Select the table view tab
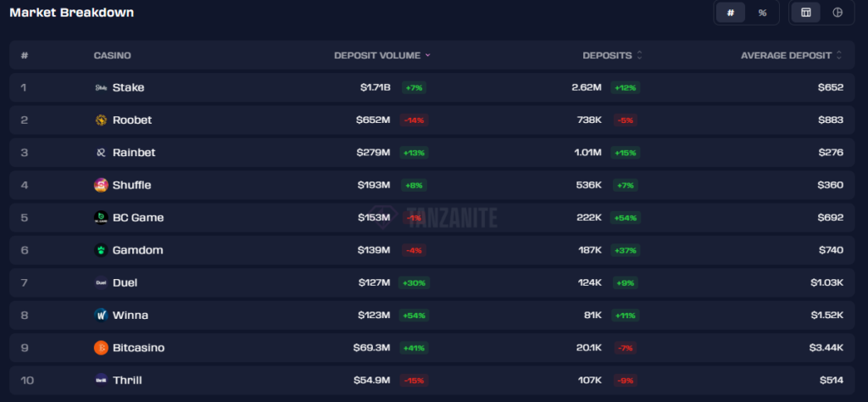Image resolution: width=868 pixels, height=402 pixels. click(806, 13)
